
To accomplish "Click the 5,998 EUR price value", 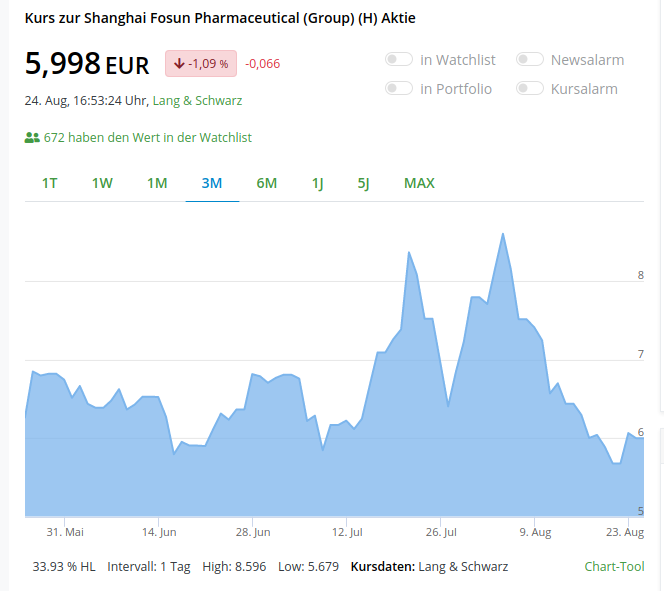I will [x=86, y=64].
